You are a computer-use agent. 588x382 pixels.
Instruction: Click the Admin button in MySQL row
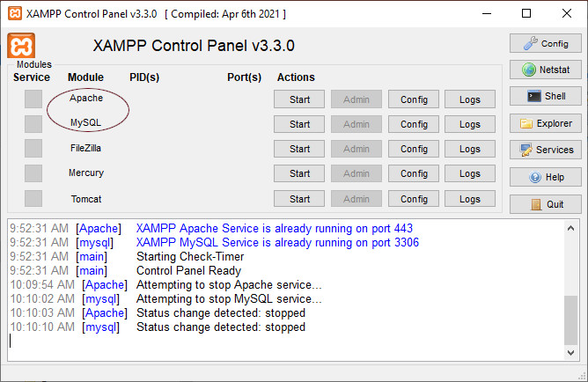pyautogui.click(x=356, y=124)
